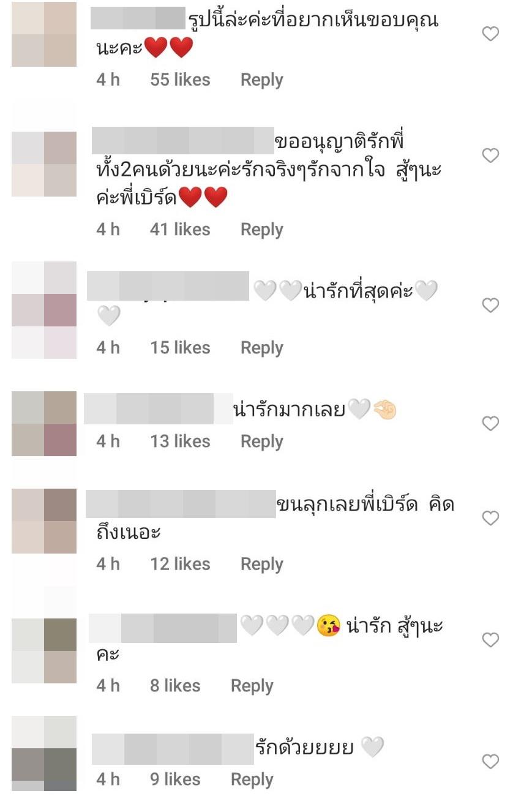Open the 55 likes list
Screen dimensions: 532x804
coord(180,80)
